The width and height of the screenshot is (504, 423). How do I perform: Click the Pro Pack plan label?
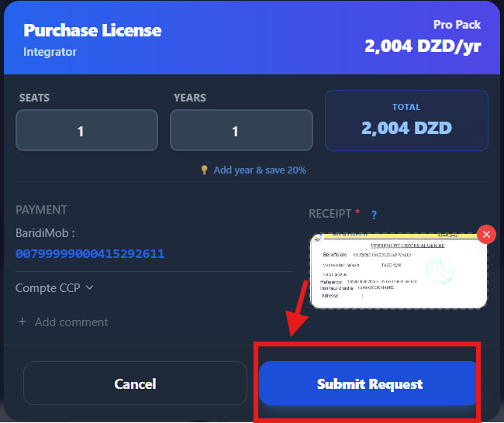coord(457,25)
